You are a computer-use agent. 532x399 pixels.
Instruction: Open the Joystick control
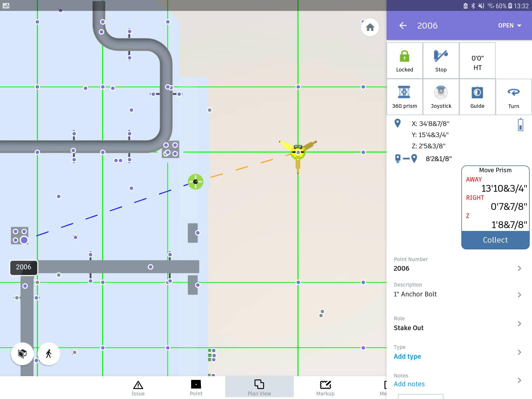click(x=441, y=97)
